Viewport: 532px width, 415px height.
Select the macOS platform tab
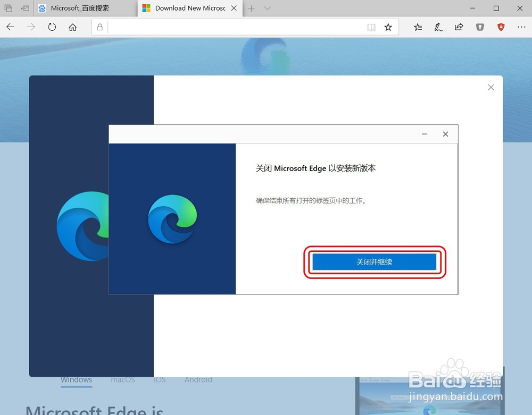coord(123,380)
